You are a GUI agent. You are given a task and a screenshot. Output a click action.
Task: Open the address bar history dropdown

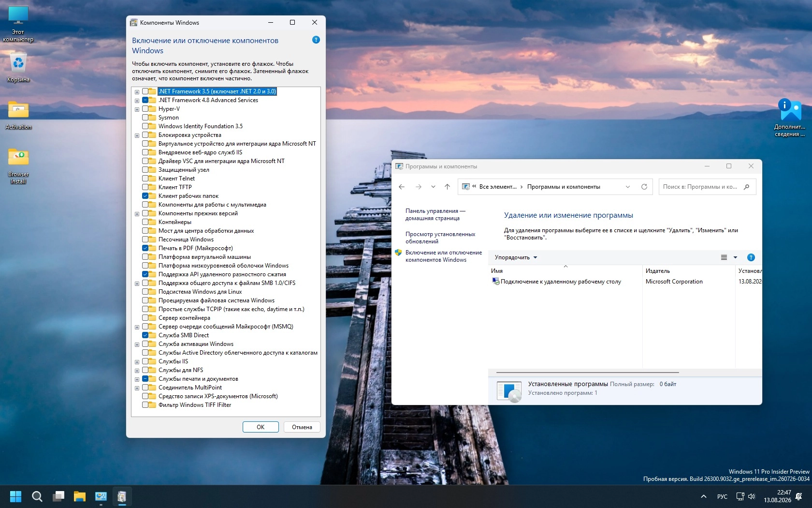click(x=628, y=187)
